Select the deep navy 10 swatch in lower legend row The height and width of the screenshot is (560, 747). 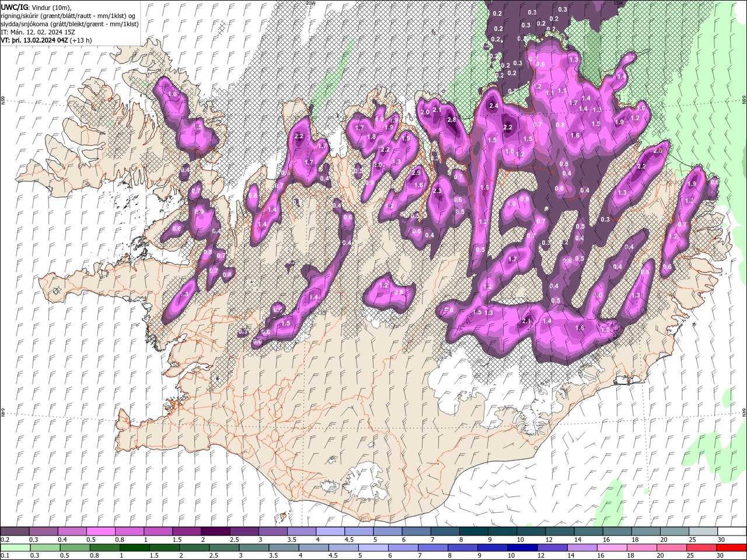[x=522, y=548]
